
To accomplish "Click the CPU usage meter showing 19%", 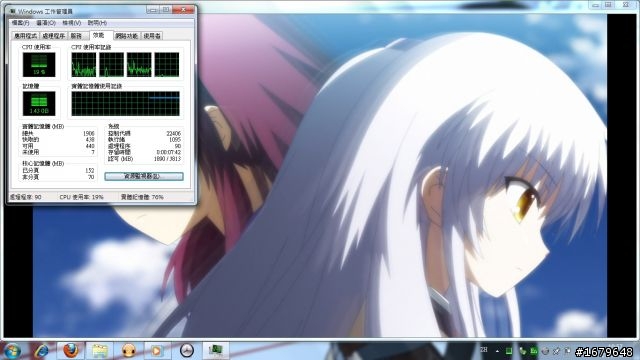I will point(39,64).
